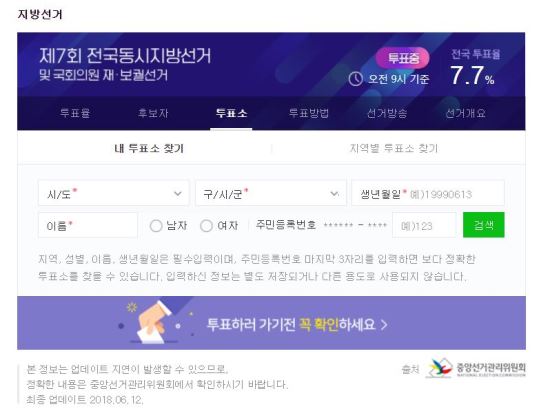
Task: Select the 남자 radio button
Action: (156, 225)
